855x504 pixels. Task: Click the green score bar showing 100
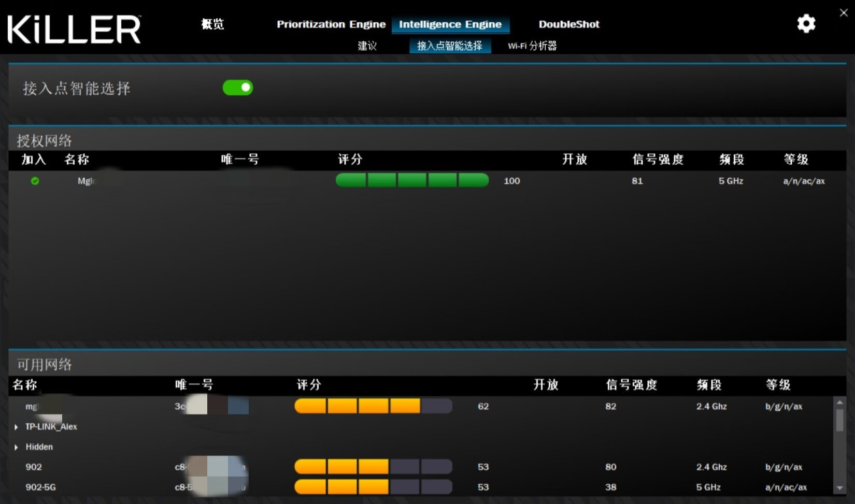point(412,180)
